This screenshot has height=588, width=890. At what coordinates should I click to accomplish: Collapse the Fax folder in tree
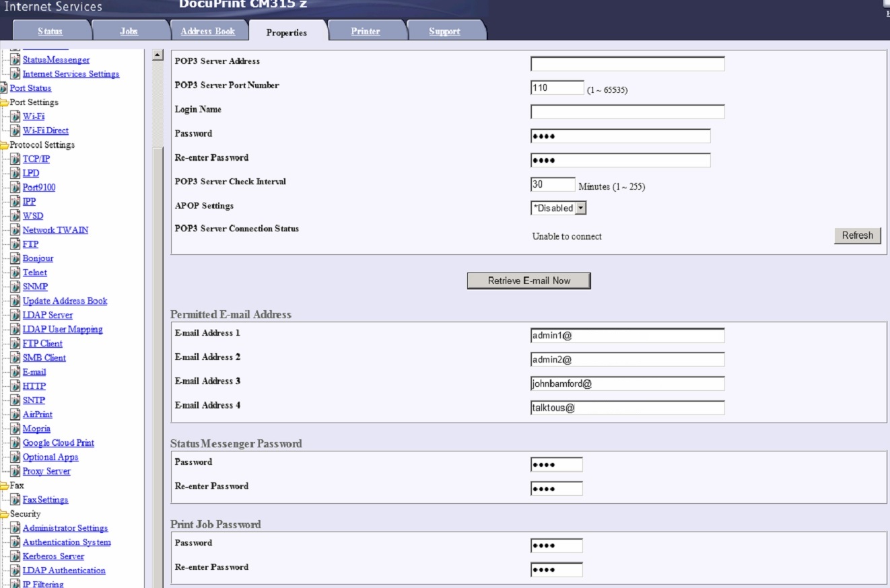coord(4,486)
